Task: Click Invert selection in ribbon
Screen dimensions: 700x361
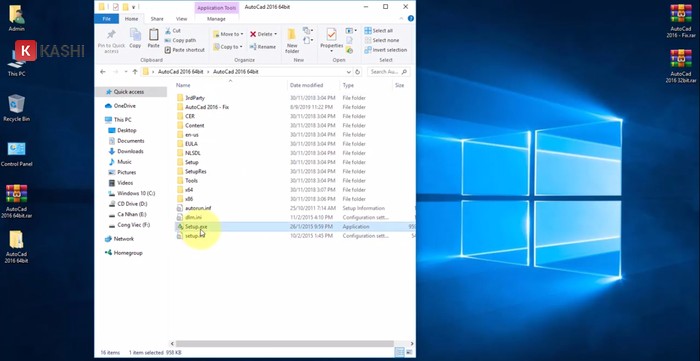Action: [x=386, y=50]
